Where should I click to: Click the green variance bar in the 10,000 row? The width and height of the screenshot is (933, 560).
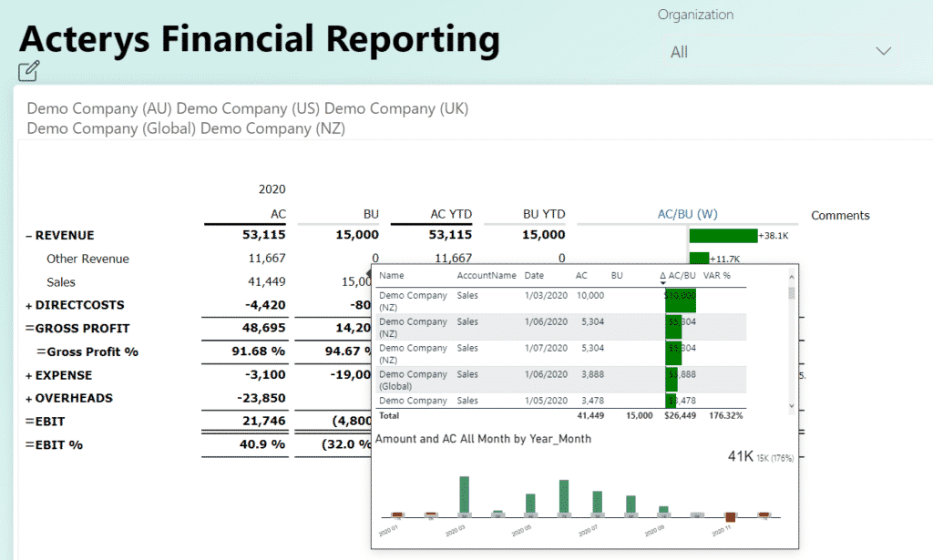click(x=680, y=300)
